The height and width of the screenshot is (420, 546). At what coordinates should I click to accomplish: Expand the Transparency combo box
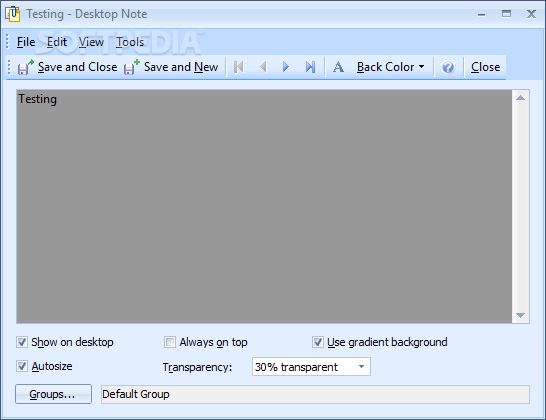coord(311,367)
